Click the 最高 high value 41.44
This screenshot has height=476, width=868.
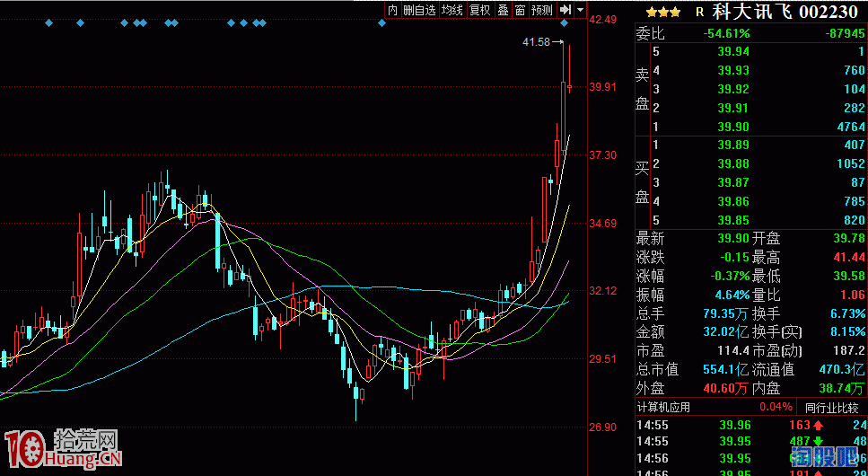point(849,258)
